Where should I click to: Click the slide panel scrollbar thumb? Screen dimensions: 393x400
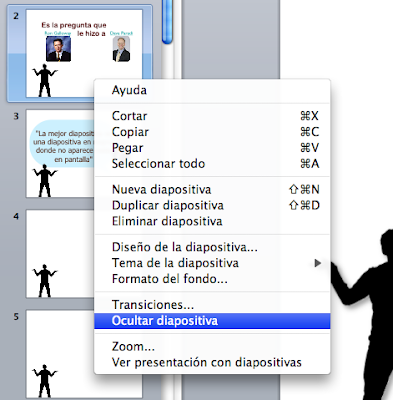[x=167, y=21]
